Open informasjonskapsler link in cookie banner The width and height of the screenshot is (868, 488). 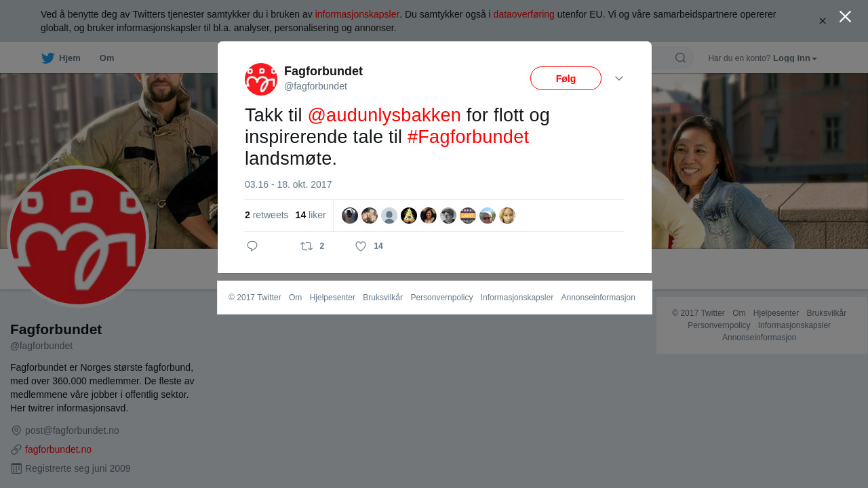[357, 14]
